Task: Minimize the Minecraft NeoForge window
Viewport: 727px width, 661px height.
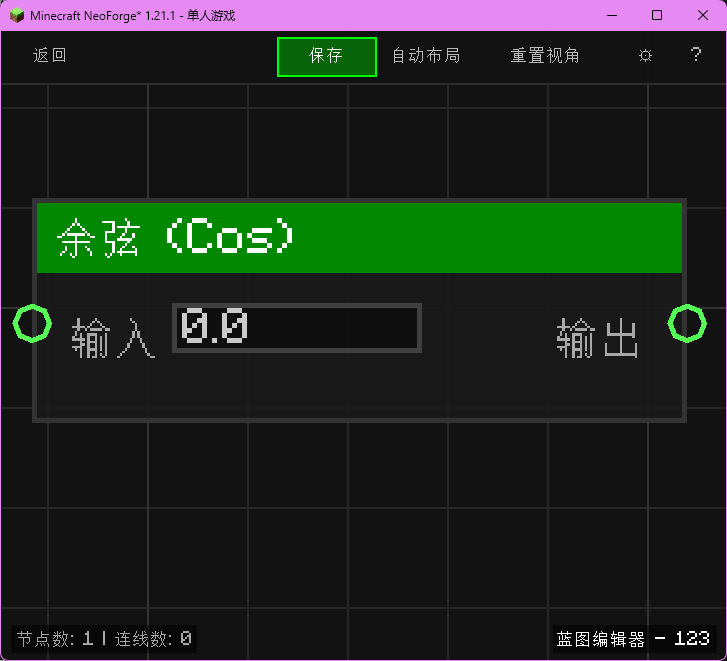Action: pos(611,15)
